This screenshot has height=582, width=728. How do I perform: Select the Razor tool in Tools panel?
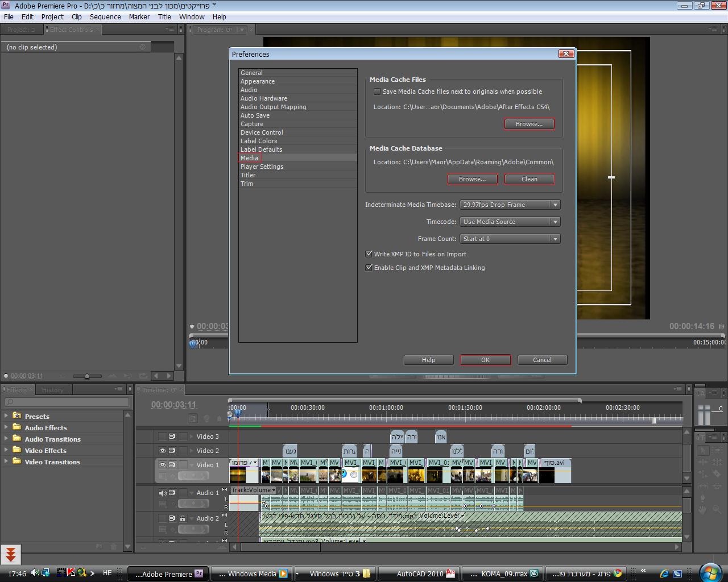[716, 474]
